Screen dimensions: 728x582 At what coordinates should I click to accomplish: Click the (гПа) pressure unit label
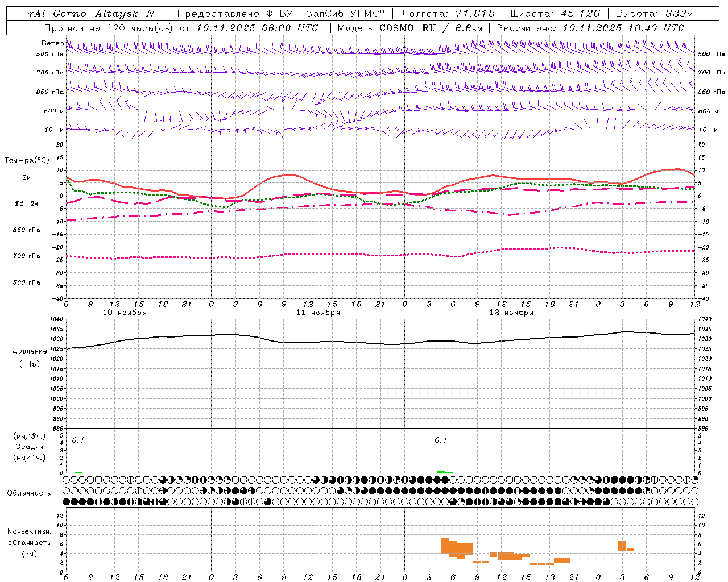(x=30, y=364)
